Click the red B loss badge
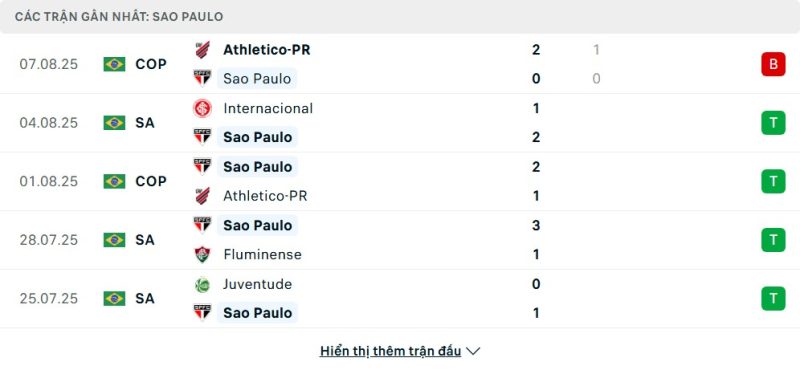Viewport: 800px width, 374px height. (x=773, y=64)
